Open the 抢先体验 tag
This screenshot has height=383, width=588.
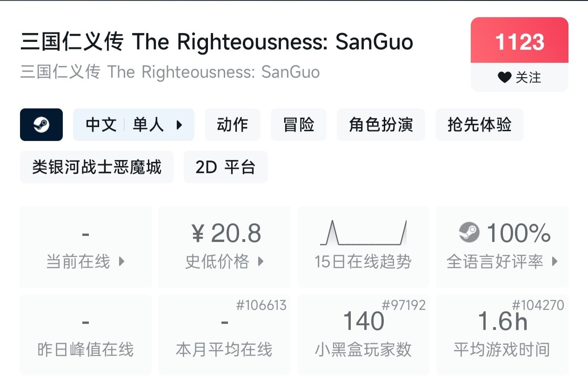pyautogui.click(x=480, y=125)
